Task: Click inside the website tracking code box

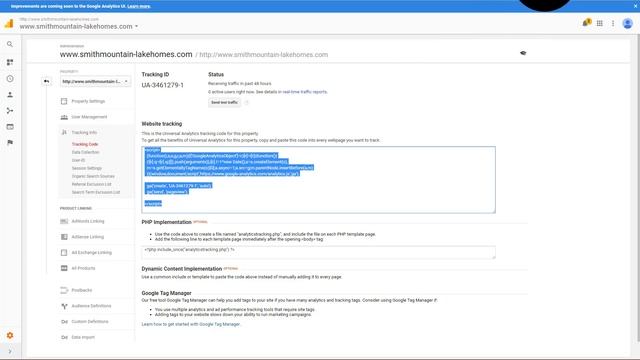Action: tap(318, 180)
